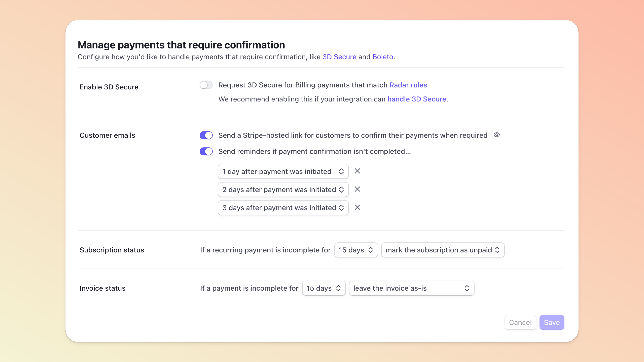
Task: Open the Boleto link
Action: [x=382, y=57]
